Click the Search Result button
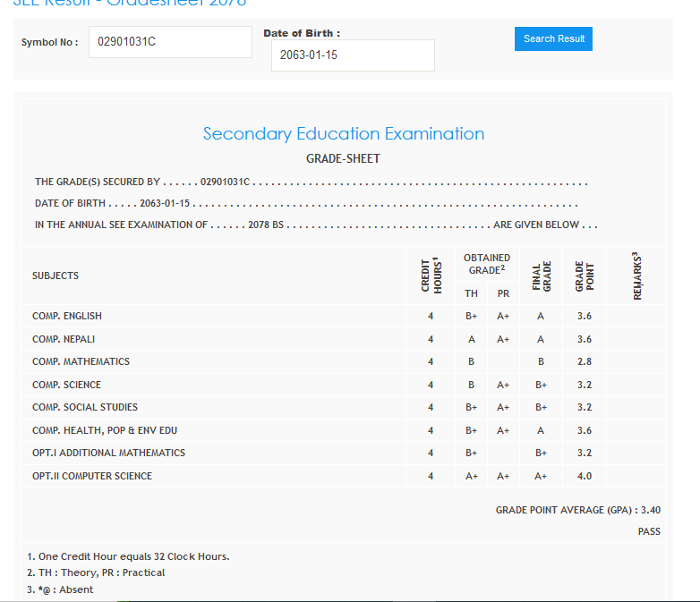Screen dimensions: 700x602 (553, 38)
